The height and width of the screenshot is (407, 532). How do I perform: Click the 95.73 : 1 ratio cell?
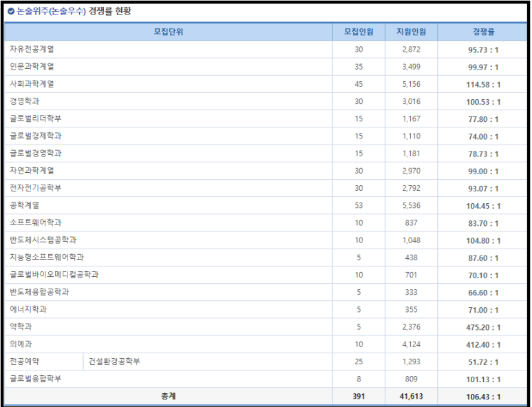pyautogui.click(x=483, y=50)
